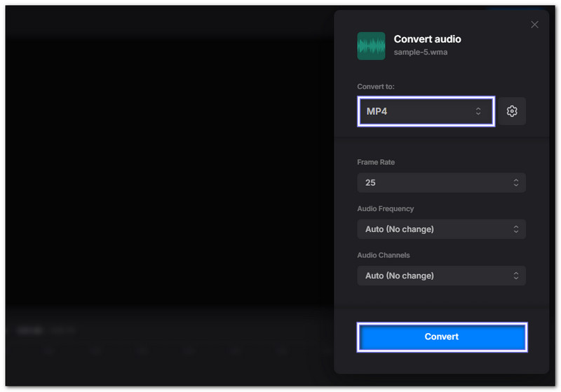
Task: Click the Convert audio heading
Action: [427, 39]
